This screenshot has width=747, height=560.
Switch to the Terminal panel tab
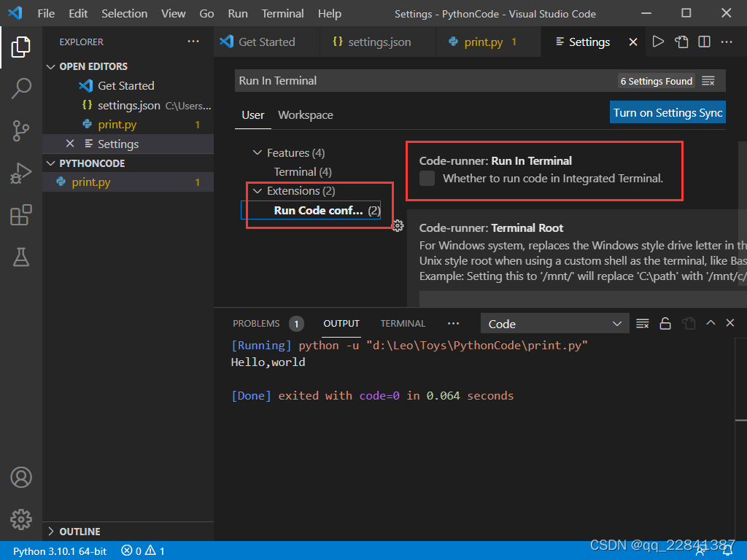click(x=403, y=324)
